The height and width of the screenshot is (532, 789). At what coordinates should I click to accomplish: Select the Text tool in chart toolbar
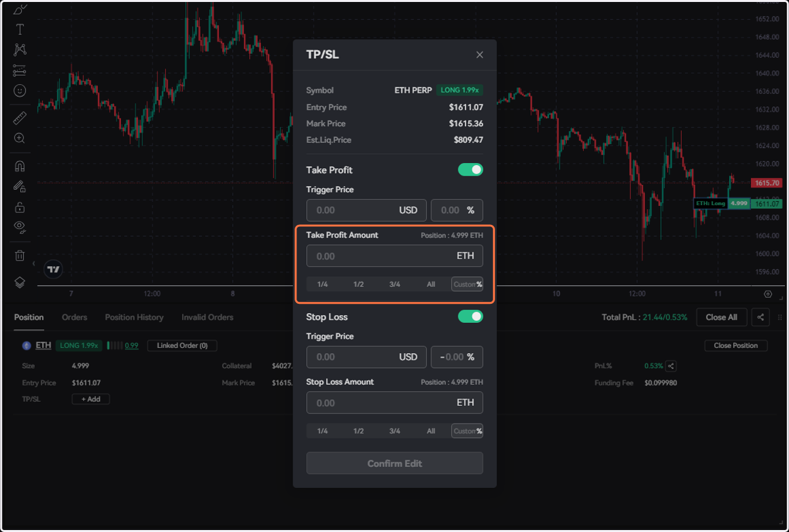pyautogui.click(x=20, y=29)
